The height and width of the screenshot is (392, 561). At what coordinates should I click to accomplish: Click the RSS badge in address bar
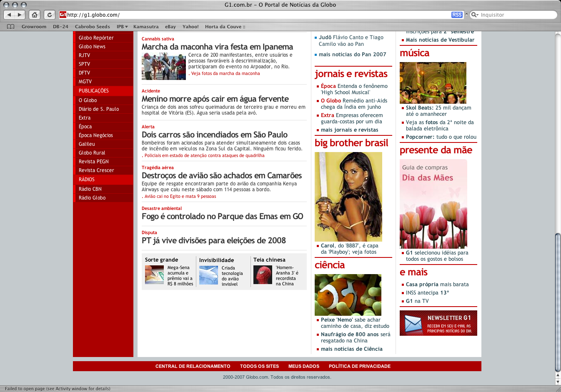point(457,15)
